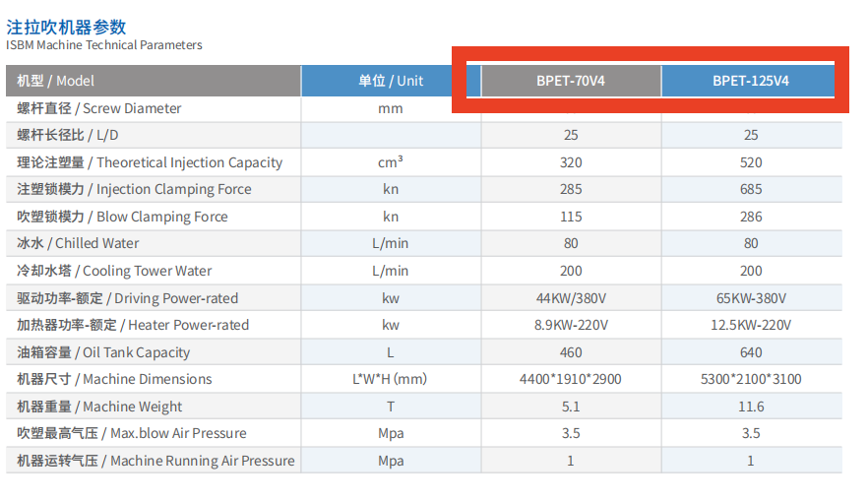The height and width of the screenshot is (502, 868).
Task: Click Cooling Tower value 200 under BPET-125V4
Action: pos(751,272)
